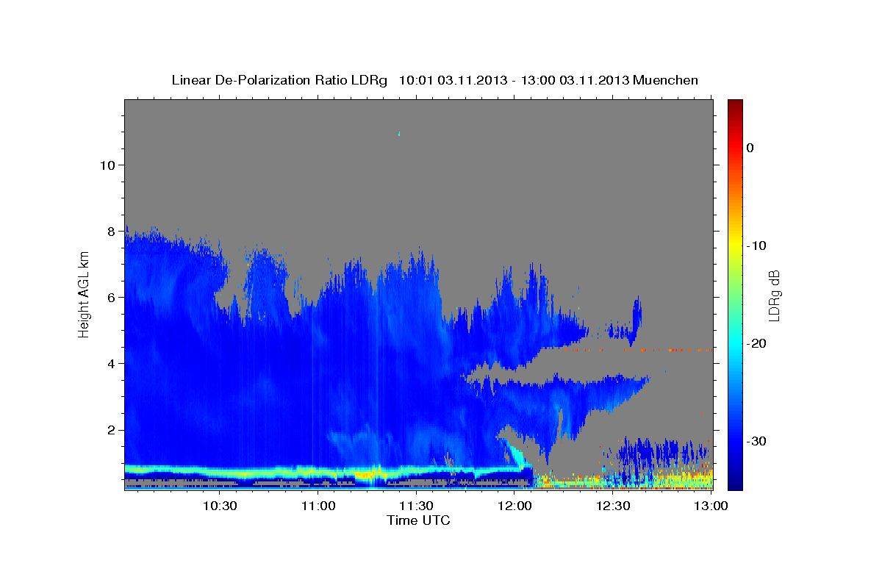Click the dark red top of the colorbar

pyautogui.click(x=735, y=105)
